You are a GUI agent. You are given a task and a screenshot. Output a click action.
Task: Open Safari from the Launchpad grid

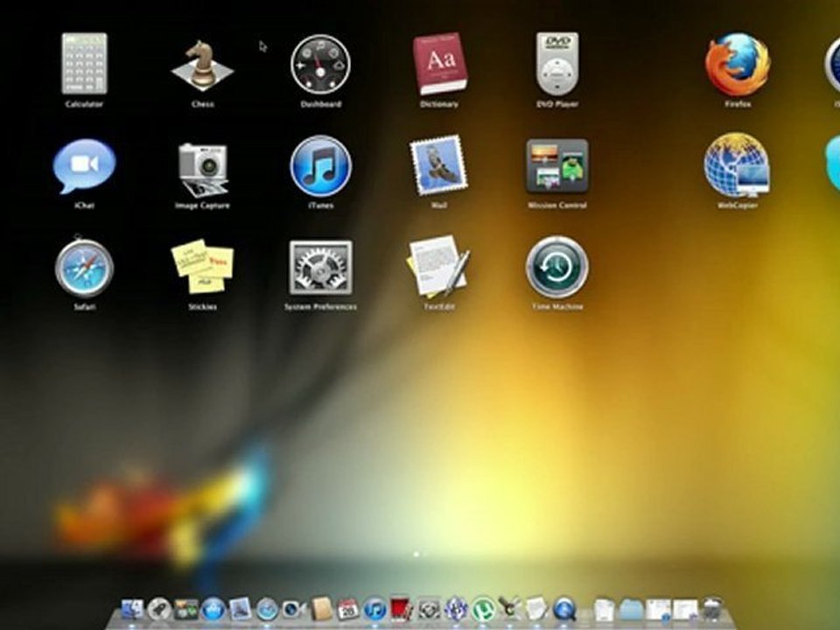click(84, 268)
